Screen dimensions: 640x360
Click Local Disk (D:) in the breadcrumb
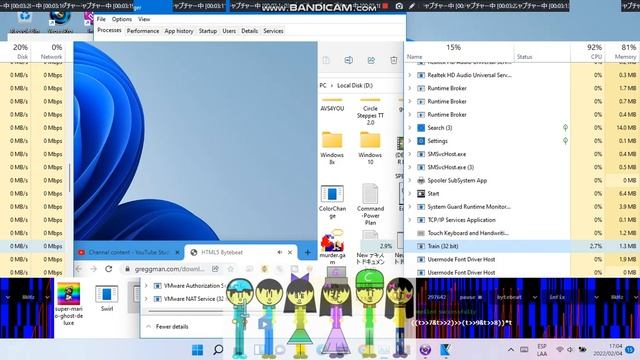coord(355,86)
